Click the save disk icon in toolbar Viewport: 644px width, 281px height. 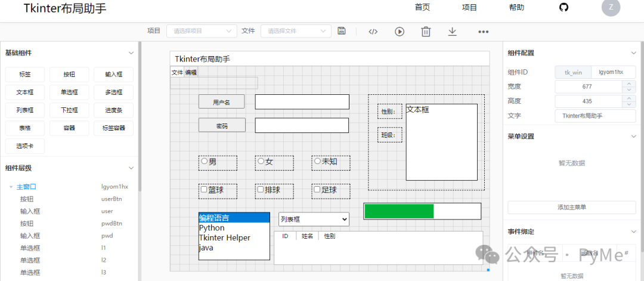pyautogui.click(x=342, y=31)
